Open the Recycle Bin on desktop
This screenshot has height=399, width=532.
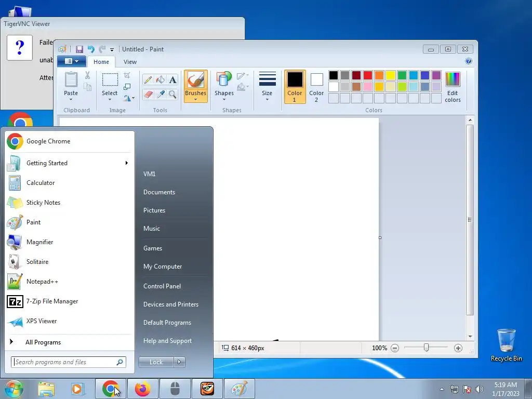[x=506, y=345]
